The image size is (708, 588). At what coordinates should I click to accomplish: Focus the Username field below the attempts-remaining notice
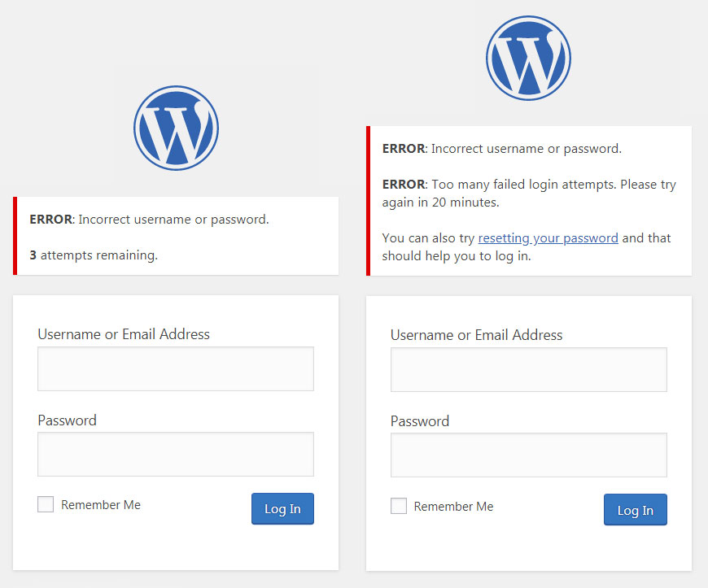point(176,369)
